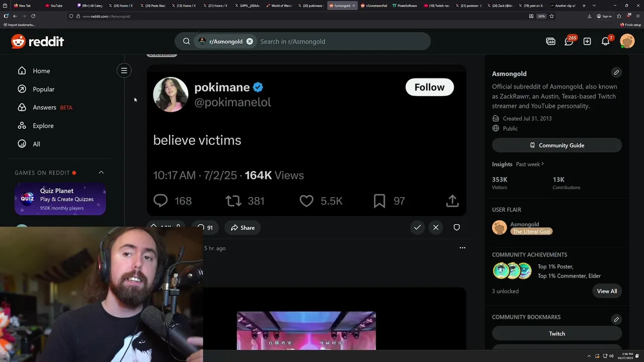Open notifications bell icon
Viewport: 644px width, 362px height.
(x=606, y=41)
